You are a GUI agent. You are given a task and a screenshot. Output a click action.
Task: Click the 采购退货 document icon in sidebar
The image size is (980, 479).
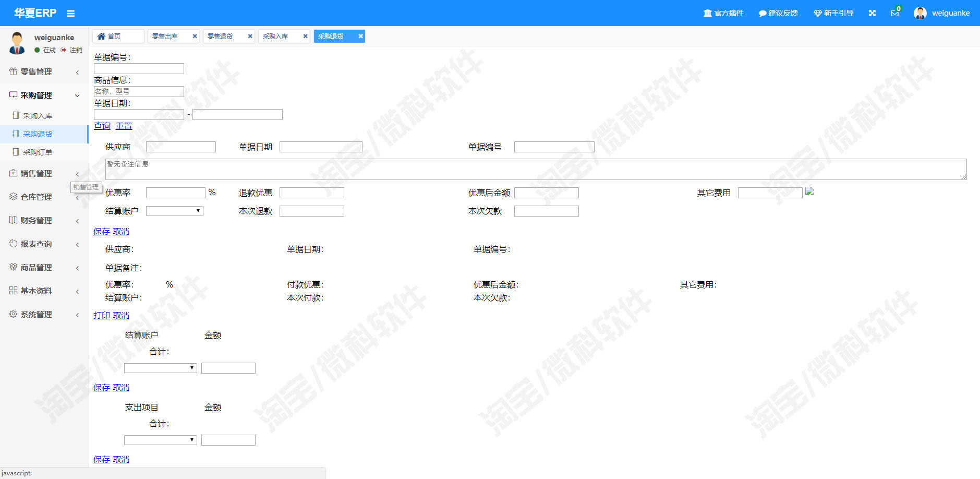pos(16,134)
